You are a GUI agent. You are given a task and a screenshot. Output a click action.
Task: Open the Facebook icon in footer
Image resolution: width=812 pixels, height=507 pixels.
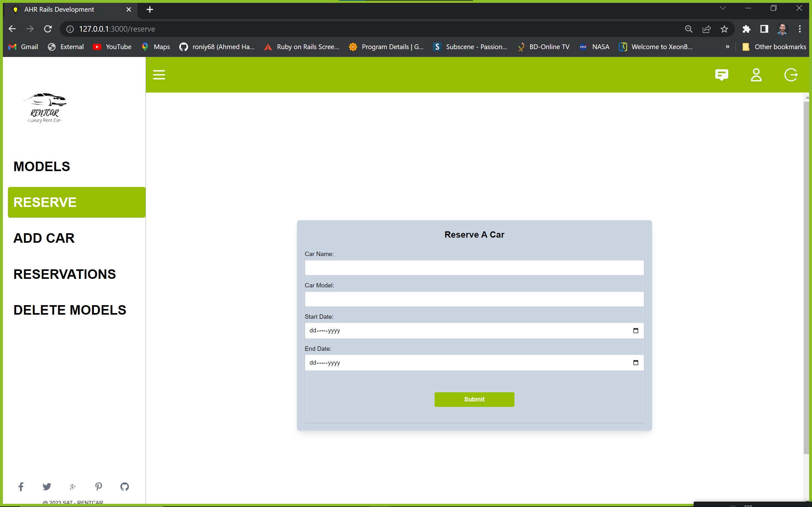[21, 486]
